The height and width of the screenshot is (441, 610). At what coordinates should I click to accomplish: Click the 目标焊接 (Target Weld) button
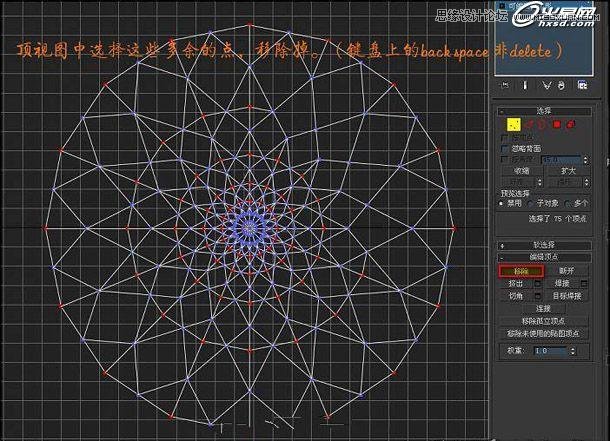tap(567, 296)
